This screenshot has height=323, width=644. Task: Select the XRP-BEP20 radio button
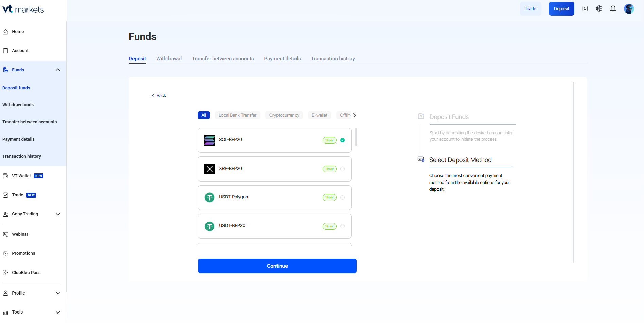342,169
